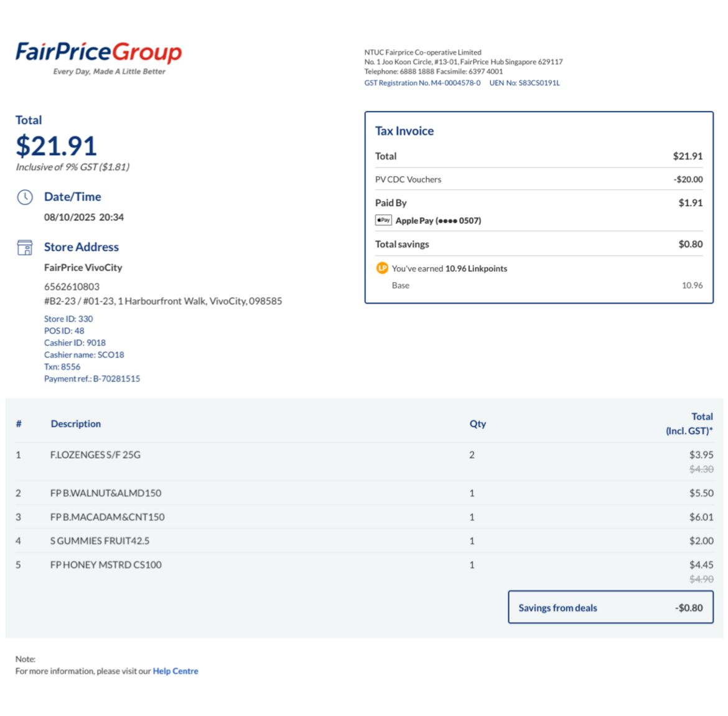Click the Total (Incl. GST)* column header
The height and width of the screenshot is (716, 728).
click(689, 424)
